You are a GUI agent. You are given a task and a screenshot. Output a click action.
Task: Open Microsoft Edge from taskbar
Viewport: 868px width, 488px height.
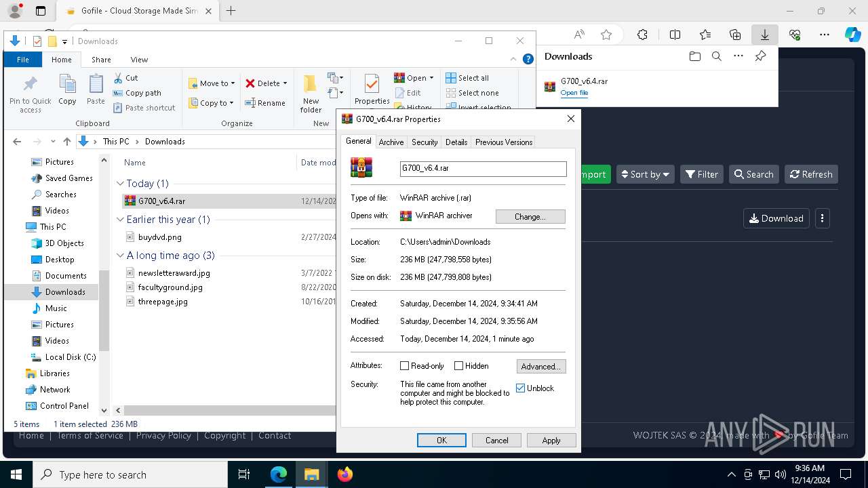coord(279,474)
